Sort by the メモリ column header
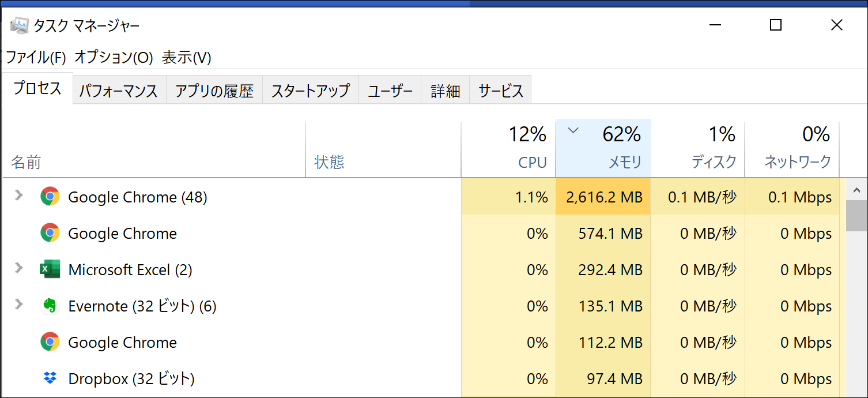 [x=603, y=149]
